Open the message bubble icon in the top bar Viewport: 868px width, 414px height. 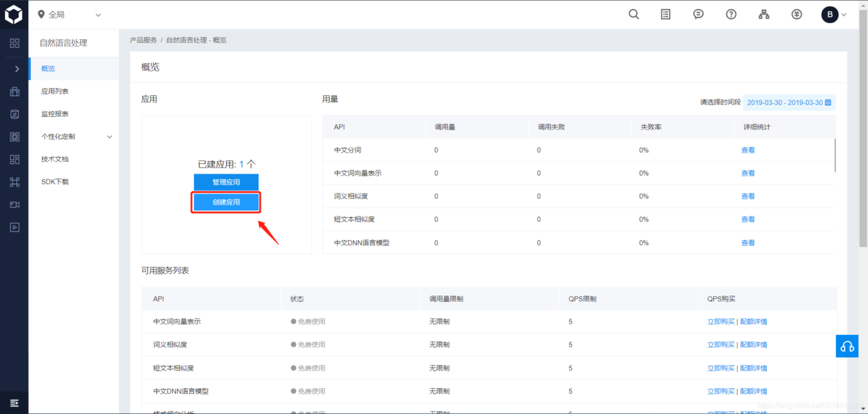(x=698, y=14)
